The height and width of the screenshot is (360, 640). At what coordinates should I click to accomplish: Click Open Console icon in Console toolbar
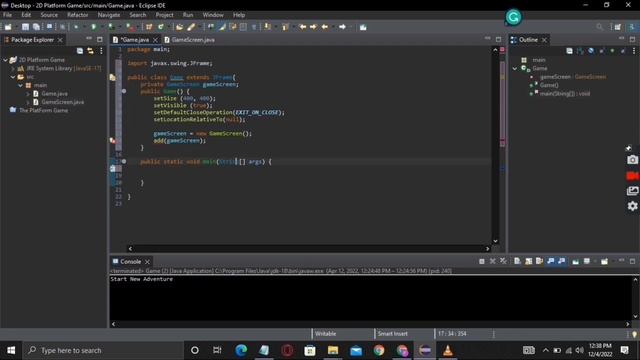604,261
